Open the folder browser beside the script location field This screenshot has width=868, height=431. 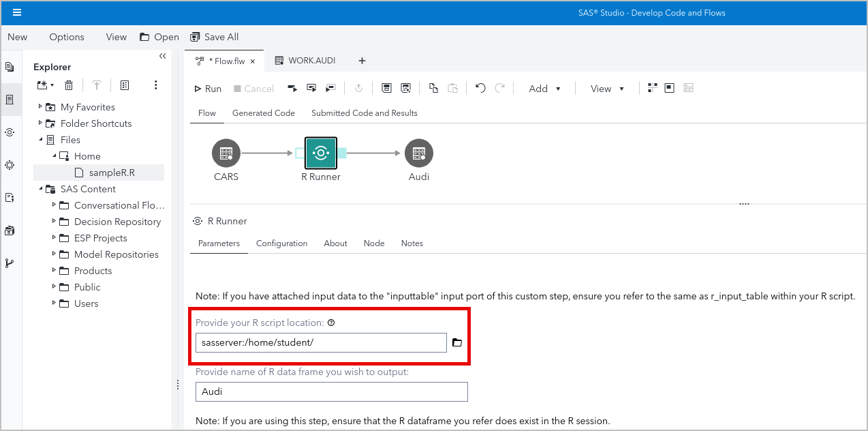pos(456,342)
